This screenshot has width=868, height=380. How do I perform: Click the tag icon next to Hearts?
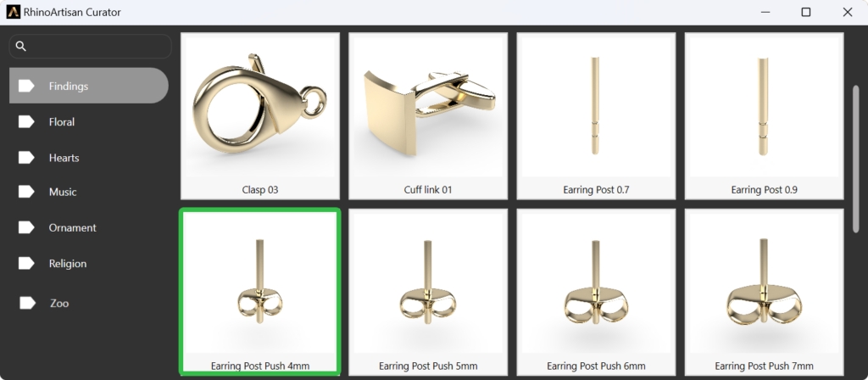pos(26,158)
